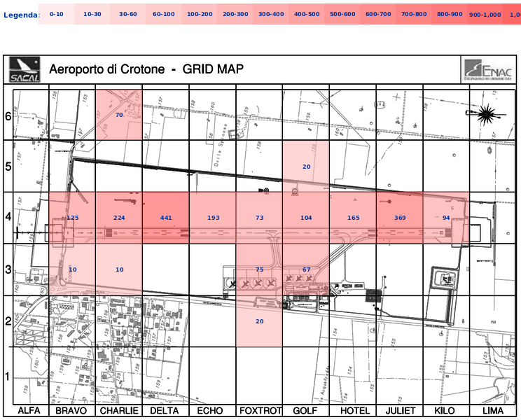The width and height of the screenshot is (521, 420).
Task: Click the LIMA column label
Action: coord(493,411)
